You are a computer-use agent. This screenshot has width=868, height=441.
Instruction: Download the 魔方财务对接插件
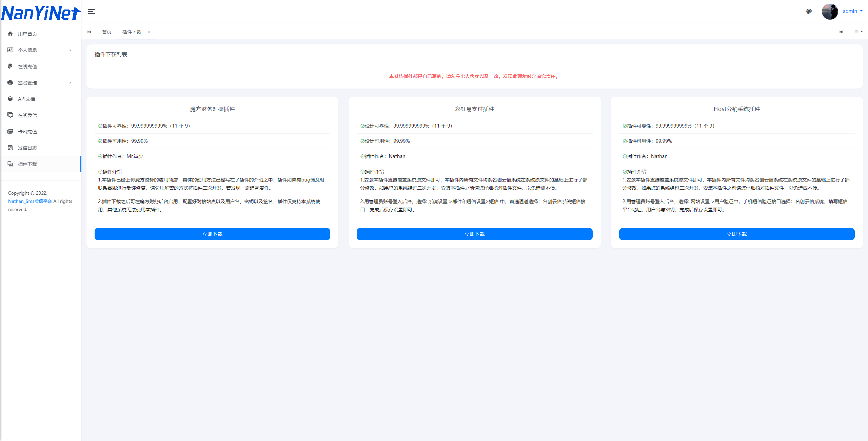click(212, 234)
